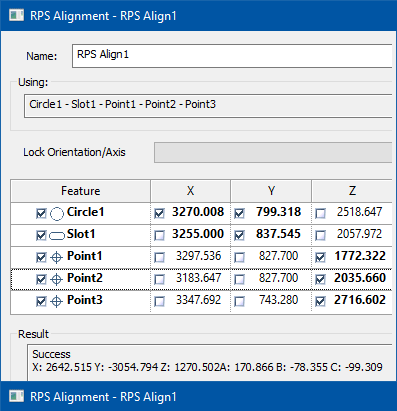
Task: Click the Z column header
Action: pyautogui.click(x=352, y=191)
